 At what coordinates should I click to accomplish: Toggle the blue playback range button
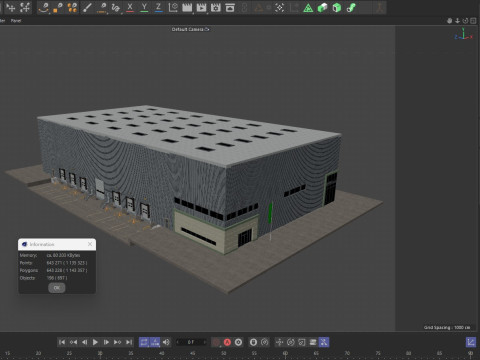coord(155,342)
